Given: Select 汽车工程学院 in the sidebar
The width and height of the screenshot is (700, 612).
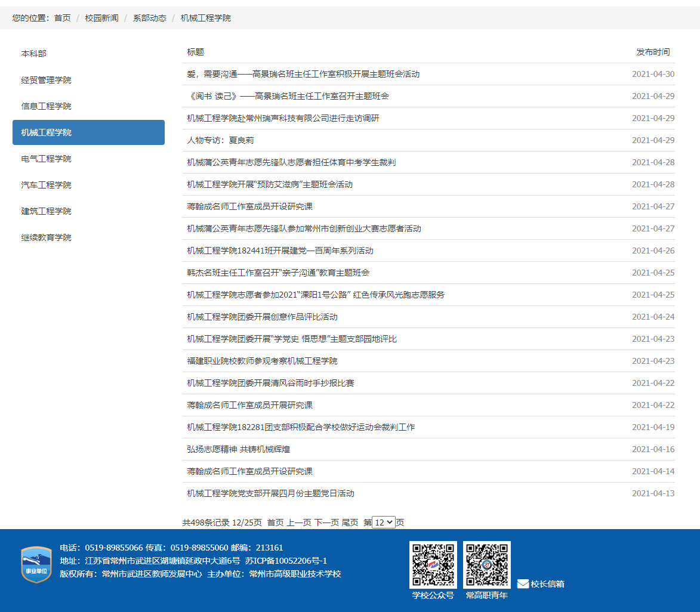Looking at the screenshot, I should coord(47,185).
